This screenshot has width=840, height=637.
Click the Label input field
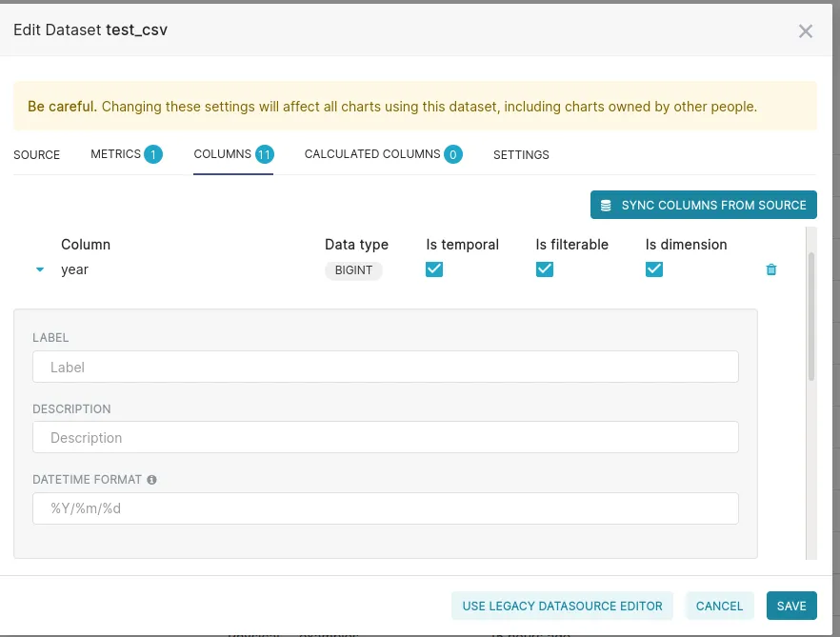[x=385, y=368]
